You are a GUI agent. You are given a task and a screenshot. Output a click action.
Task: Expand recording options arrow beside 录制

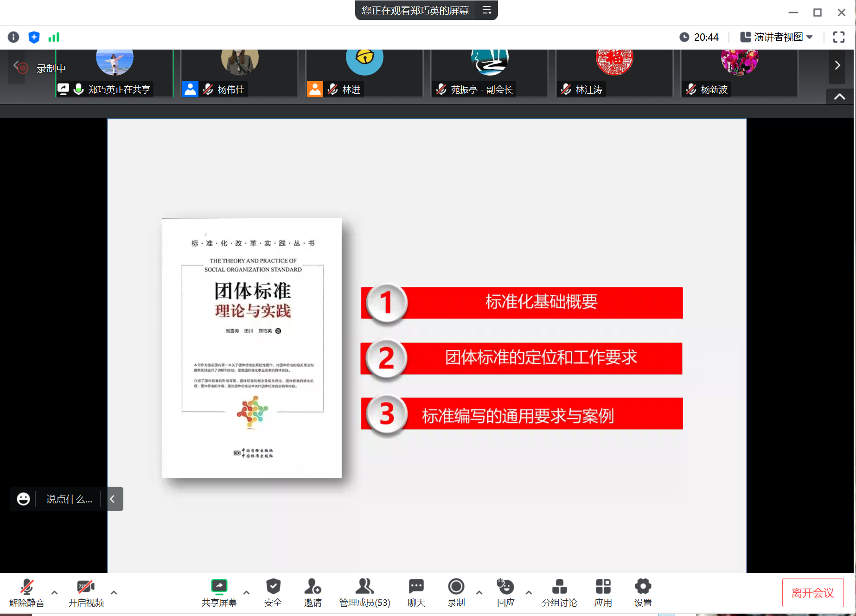(479, 592)
